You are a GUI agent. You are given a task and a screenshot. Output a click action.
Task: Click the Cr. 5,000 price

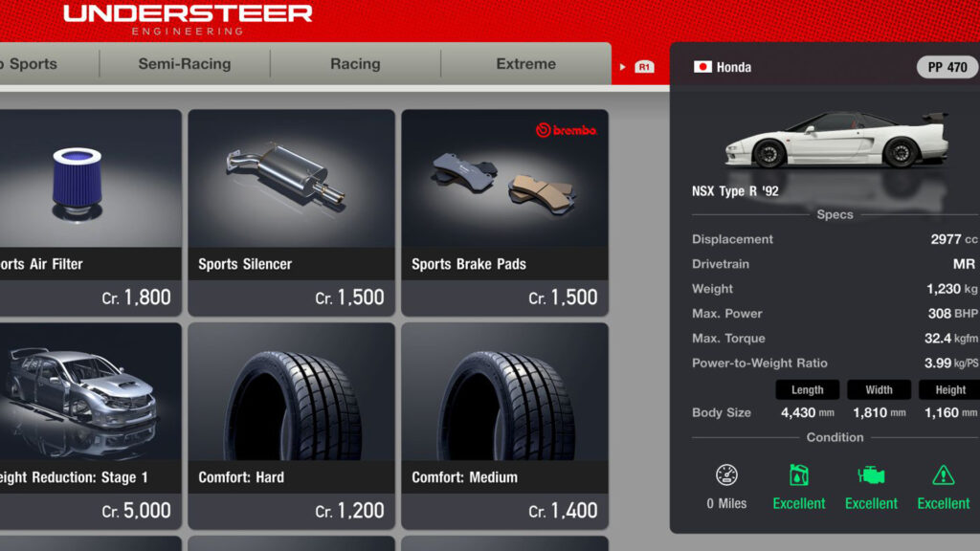click(x=136, y=511)
